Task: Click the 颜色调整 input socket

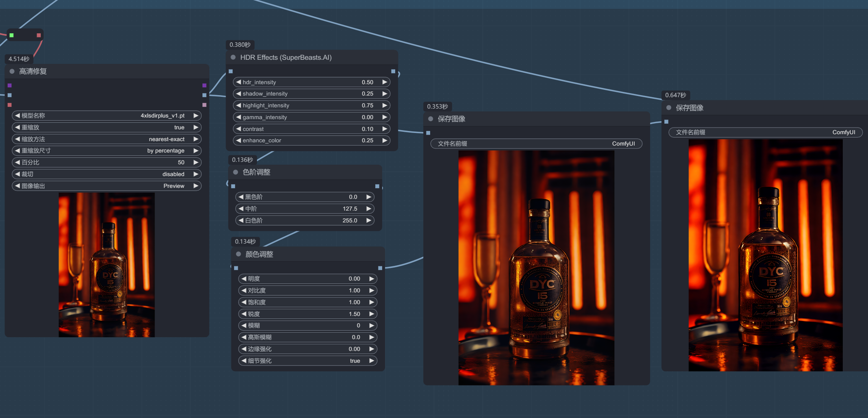Action: tap(236, 268)
